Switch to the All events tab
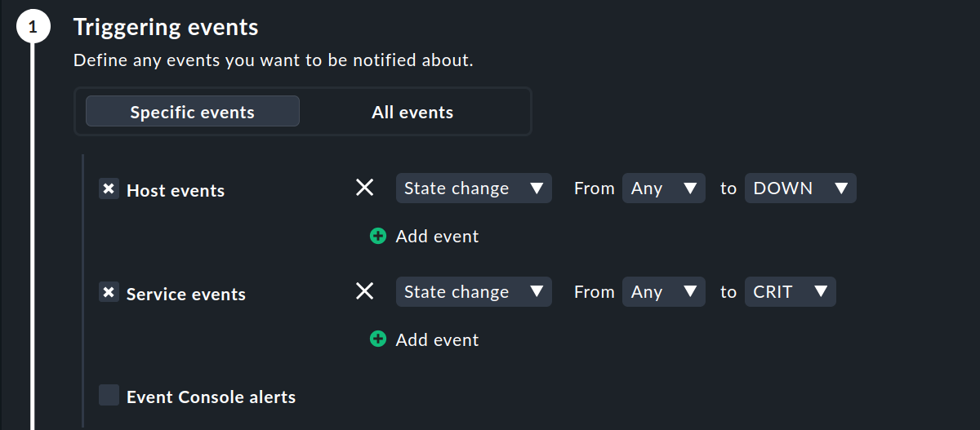Viewport: 980px width, 430px height. coord(412,112)
